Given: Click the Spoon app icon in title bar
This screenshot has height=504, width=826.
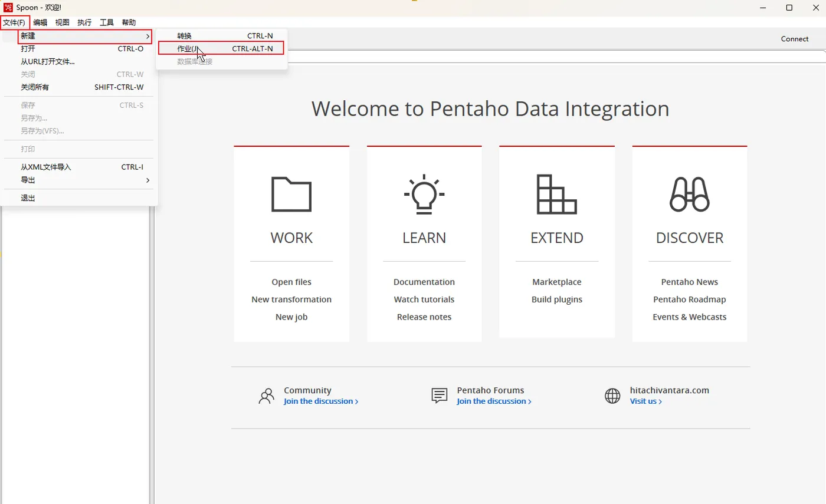Looking at the screenshot, I should [8, 8].
